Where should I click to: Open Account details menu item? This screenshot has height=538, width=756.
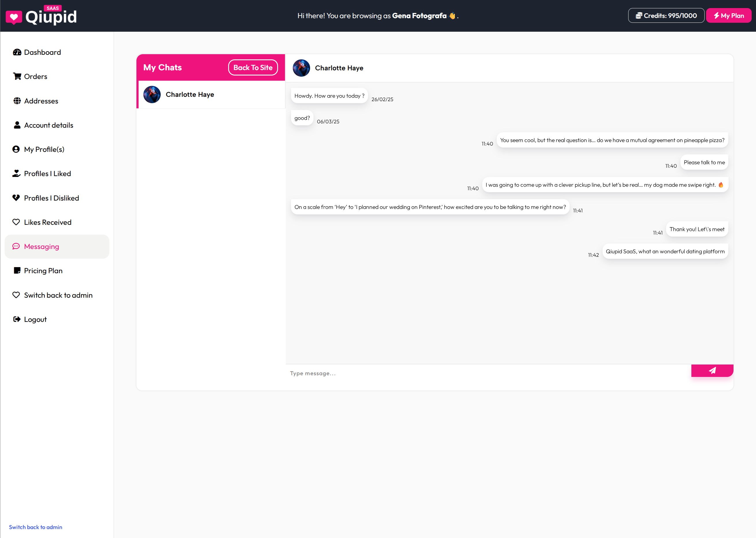pyautogui.click(x=48, y=125)
